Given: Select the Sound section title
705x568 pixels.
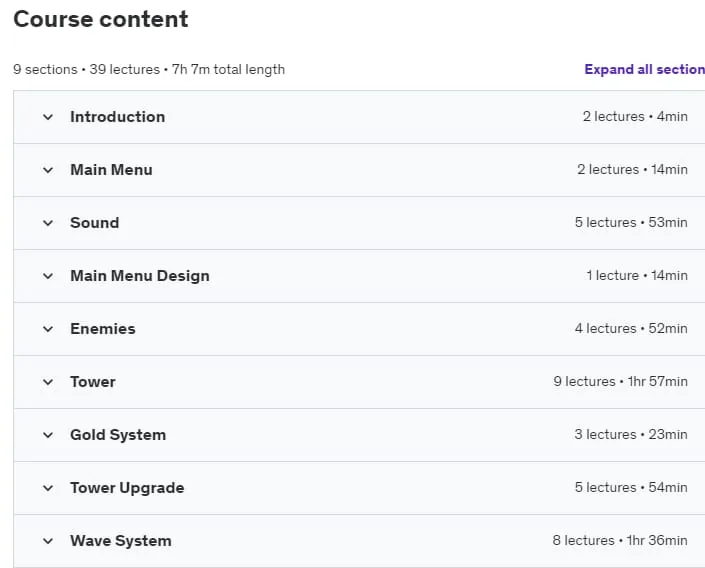Looking at the screenshot, I should point(95,223).
